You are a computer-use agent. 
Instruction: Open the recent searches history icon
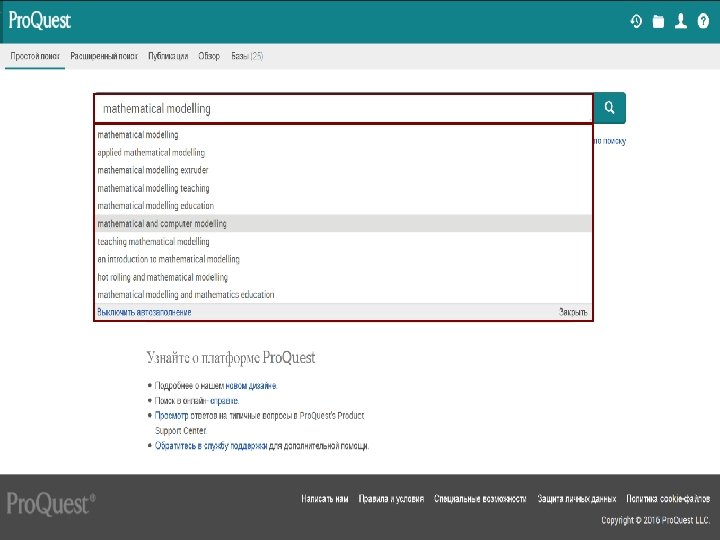pos(636,21)
